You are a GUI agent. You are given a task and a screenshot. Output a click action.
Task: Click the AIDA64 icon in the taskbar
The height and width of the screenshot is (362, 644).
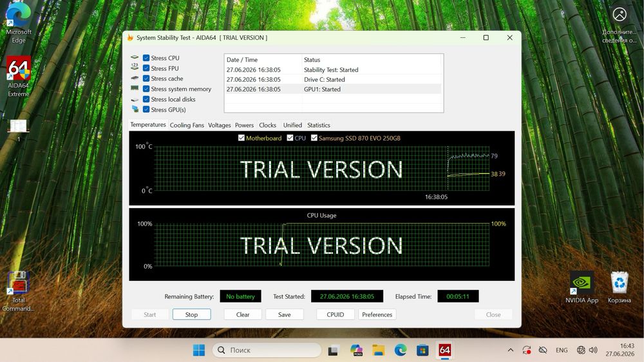click(x=444, y=350)
